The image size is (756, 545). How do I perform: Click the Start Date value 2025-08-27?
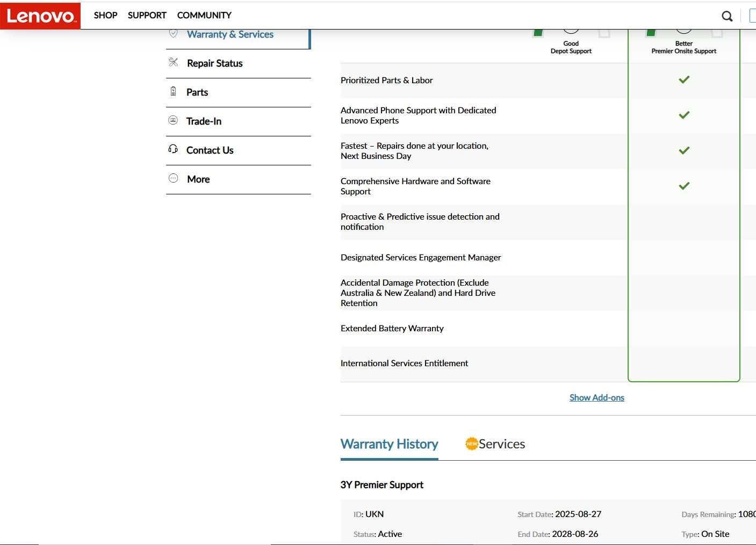tap(578, 514)
